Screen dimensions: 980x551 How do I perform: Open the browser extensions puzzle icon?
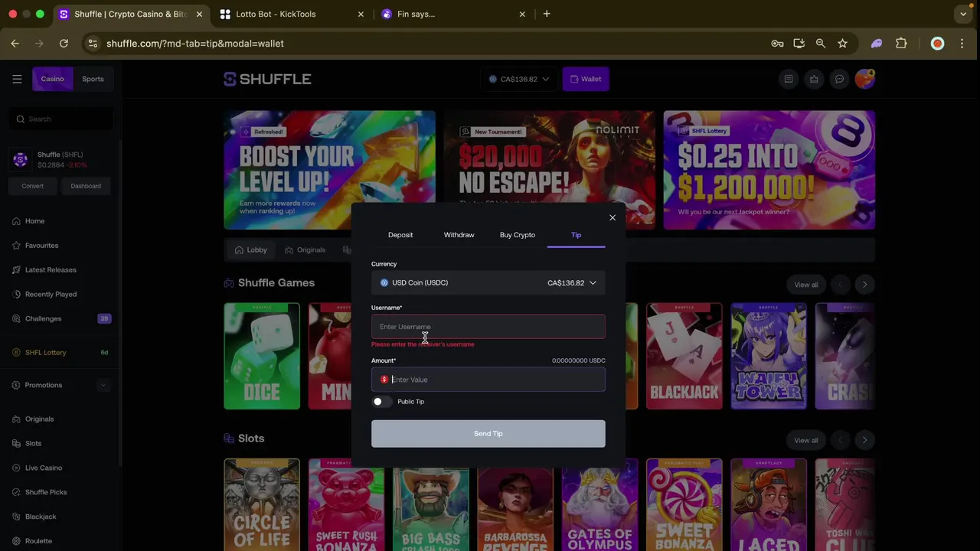tap(901, 44)
